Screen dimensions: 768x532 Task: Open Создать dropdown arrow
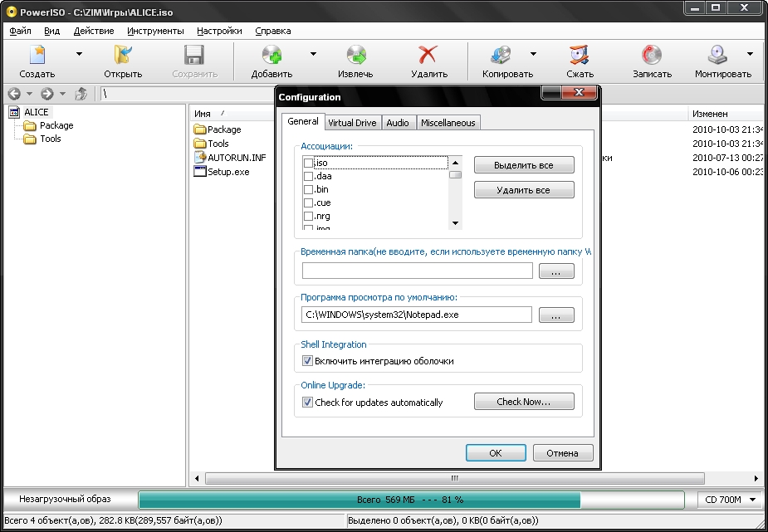coord(79,54)
